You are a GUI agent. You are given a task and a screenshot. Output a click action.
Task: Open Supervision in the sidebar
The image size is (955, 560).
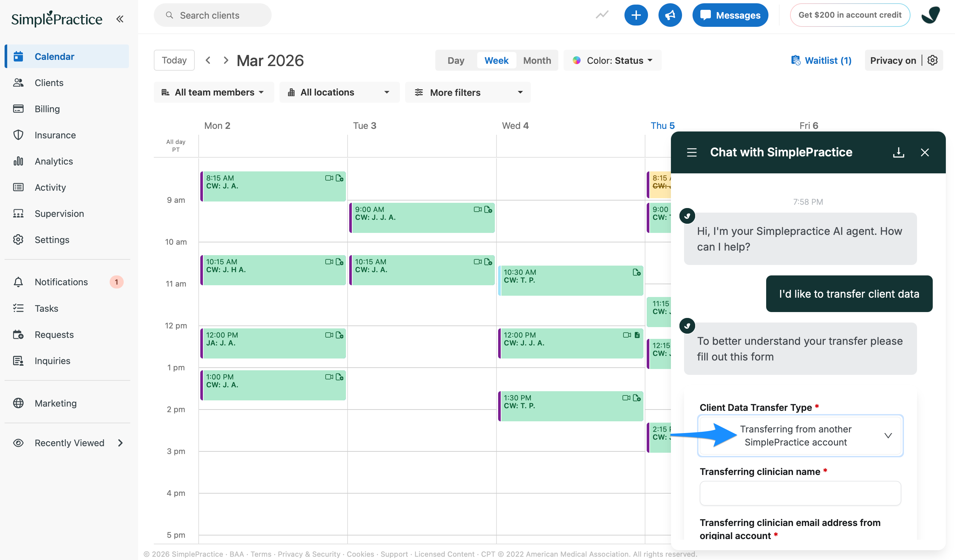tap(67, 213)
